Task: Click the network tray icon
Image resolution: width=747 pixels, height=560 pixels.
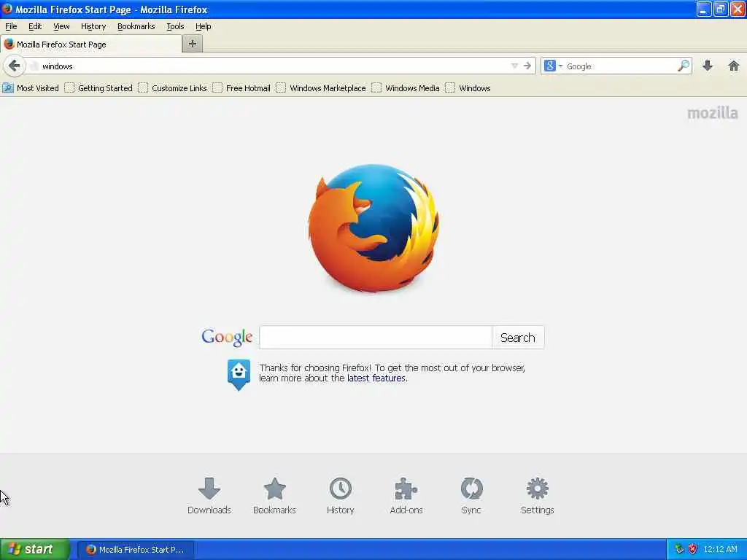Action: (x=679, y=549)
